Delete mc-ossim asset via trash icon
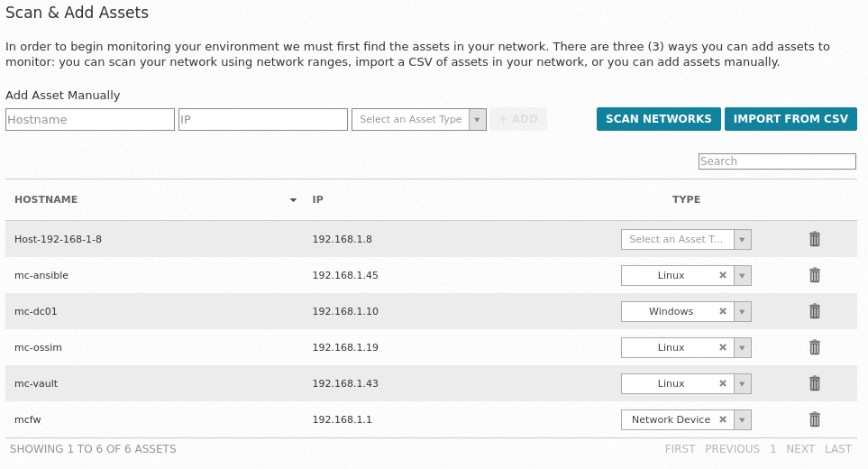 tap(814, 347)
